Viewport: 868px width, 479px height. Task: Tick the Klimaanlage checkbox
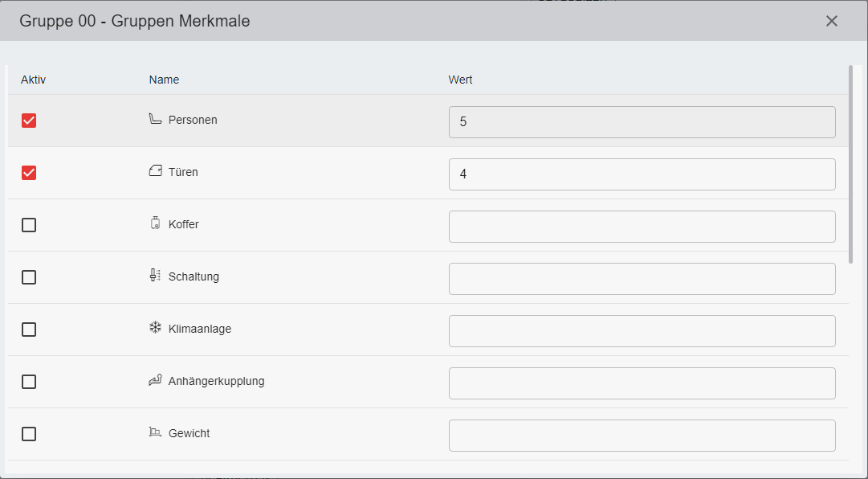[x=29, y=330]
